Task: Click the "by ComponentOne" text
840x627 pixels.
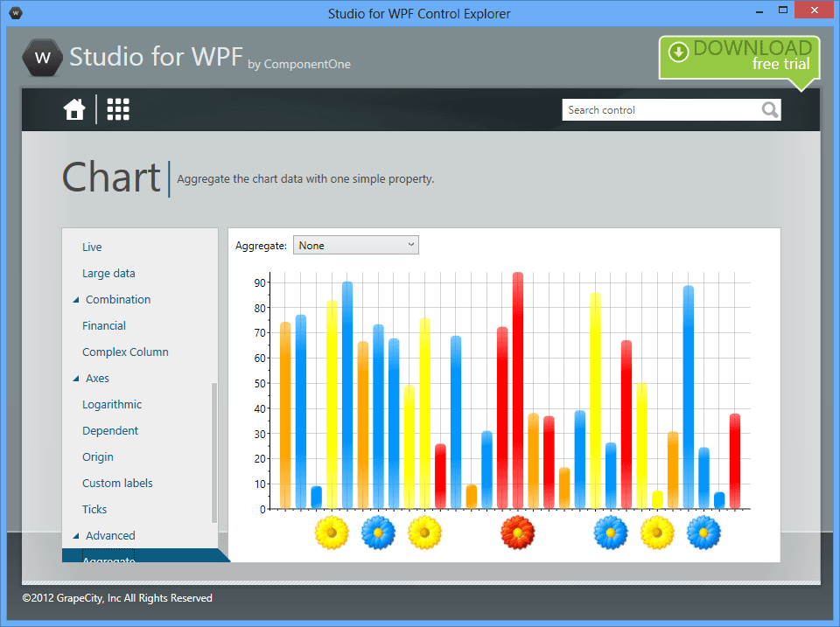Action: tap(299, 64)
